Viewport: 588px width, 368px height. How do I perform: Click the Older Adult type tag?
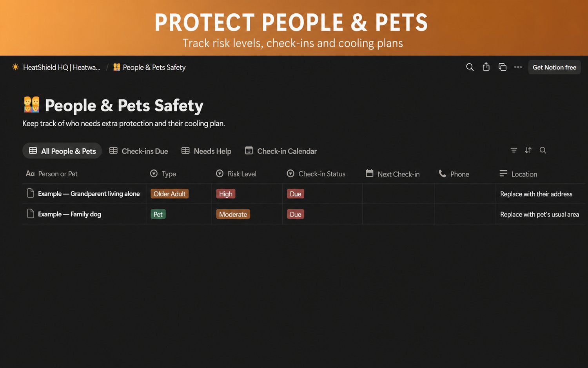coord(169,194)
